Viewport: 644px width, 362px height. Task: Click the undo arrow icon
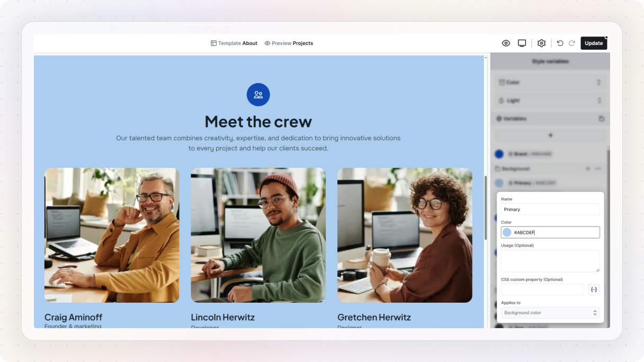click(560, 43)
